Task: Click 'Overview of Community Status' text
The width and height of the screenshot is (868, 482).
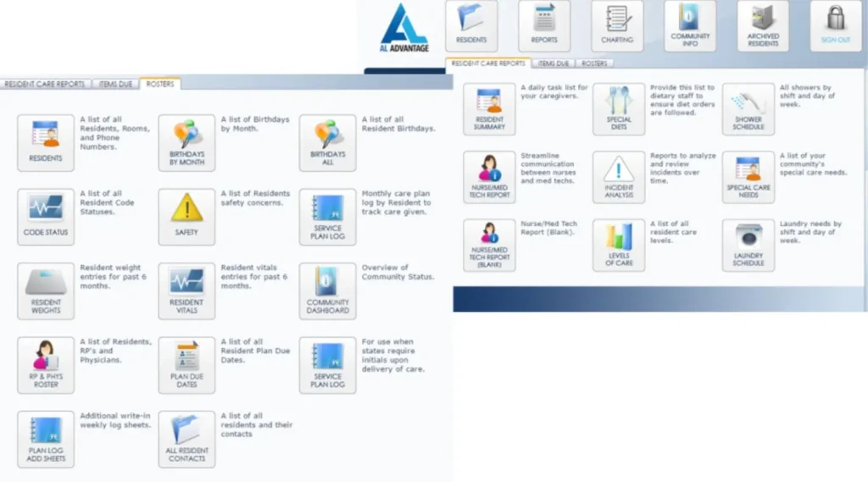Action: [x=398, y=272]
